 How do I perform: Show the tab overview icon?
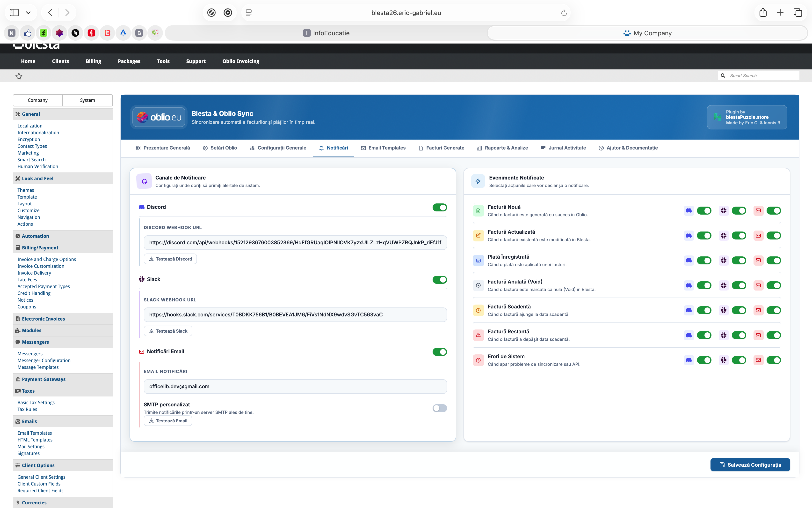coord(797,13)
